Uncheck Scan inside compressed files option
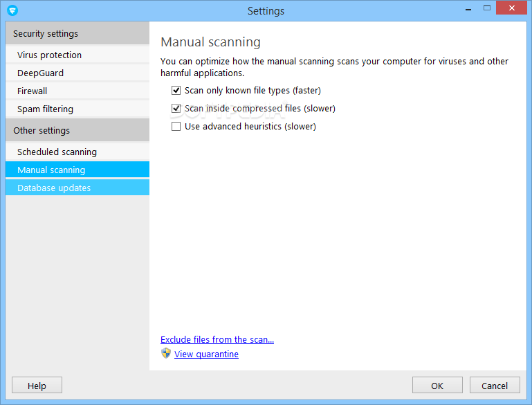This screenshot has height=405, width=532. [176, 108]
